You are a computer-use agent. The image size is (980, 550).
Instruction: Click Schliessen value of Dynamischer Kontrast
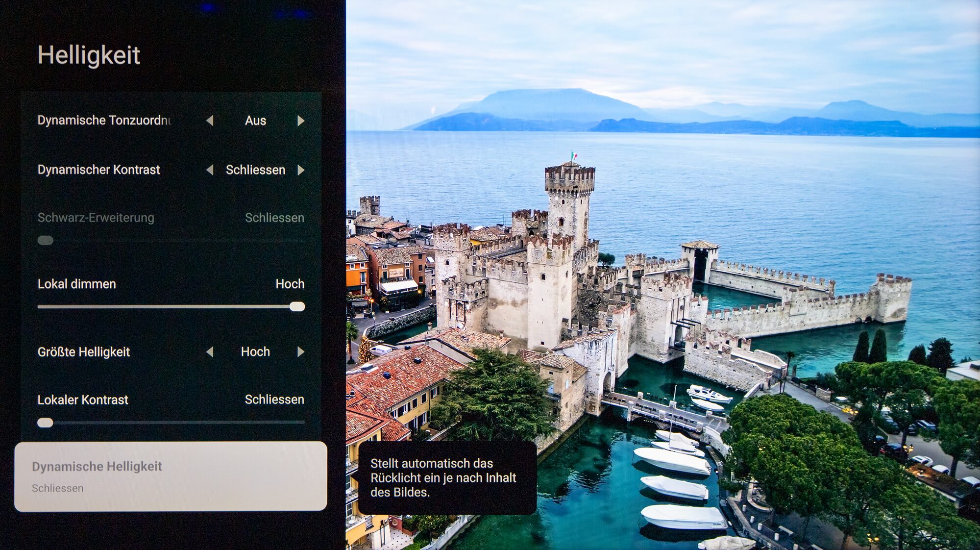pos(255,170)
